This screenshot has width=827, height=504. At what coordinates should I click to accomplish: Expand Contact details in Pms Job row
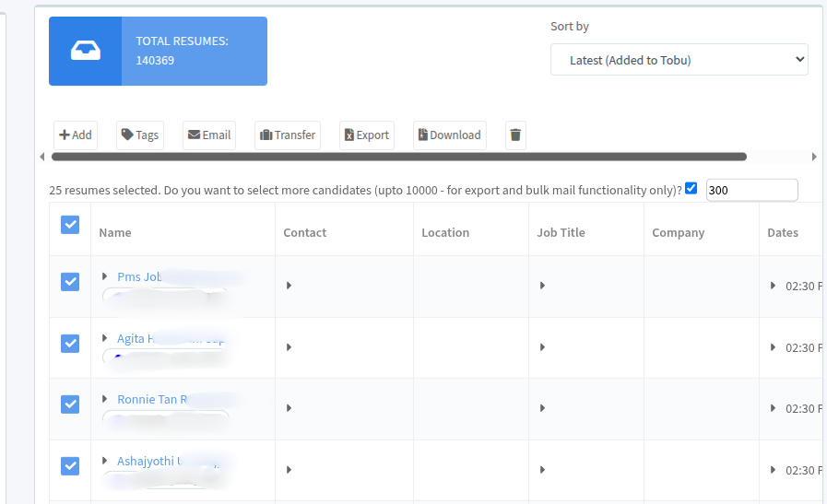[x=289, y=286]
